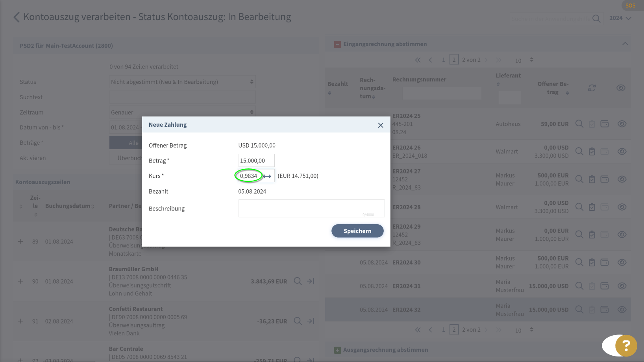Screen dimensions: 644x362
Task: Click the search magnifier icon in header
Action: tap(596, 18)
